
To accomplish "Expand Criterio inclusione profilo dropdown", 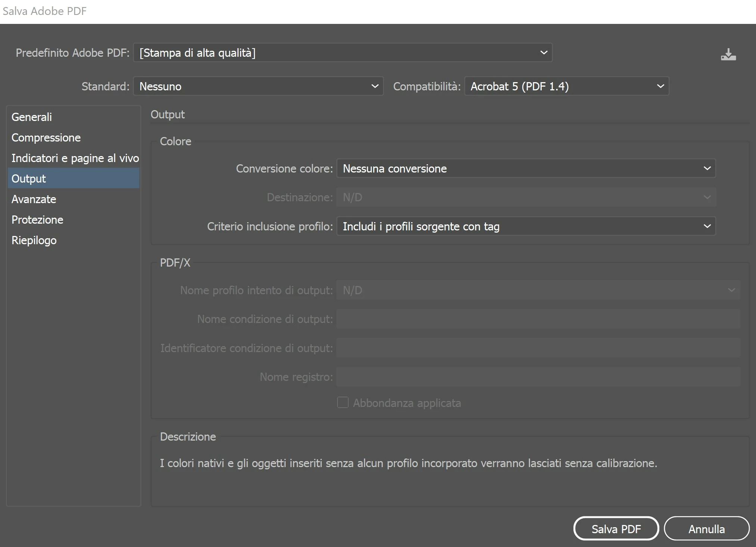I will 526,226.
